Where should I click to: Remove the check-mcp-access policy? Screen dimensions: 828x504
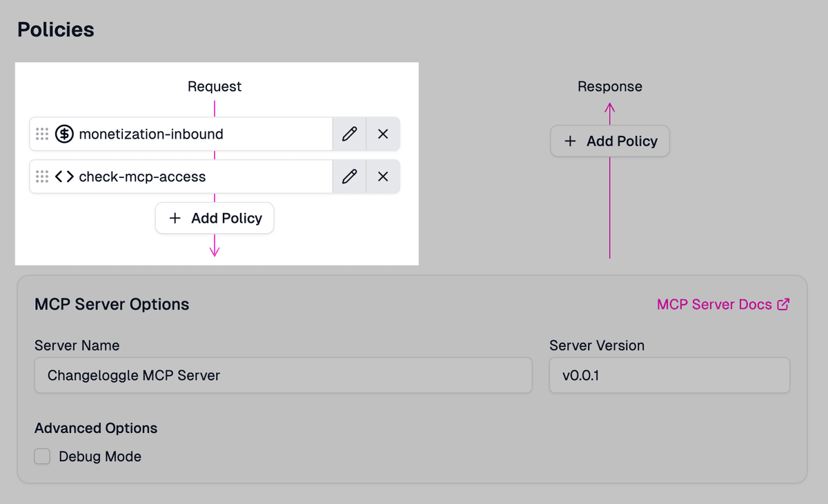tap(383, 177)
